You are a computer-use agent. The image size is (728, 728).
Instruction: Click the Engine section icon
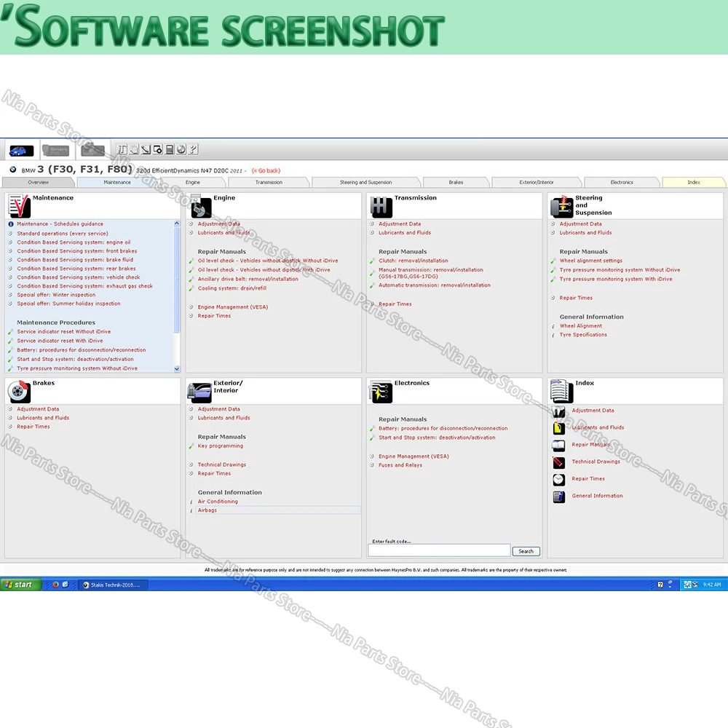click(201, 206)
